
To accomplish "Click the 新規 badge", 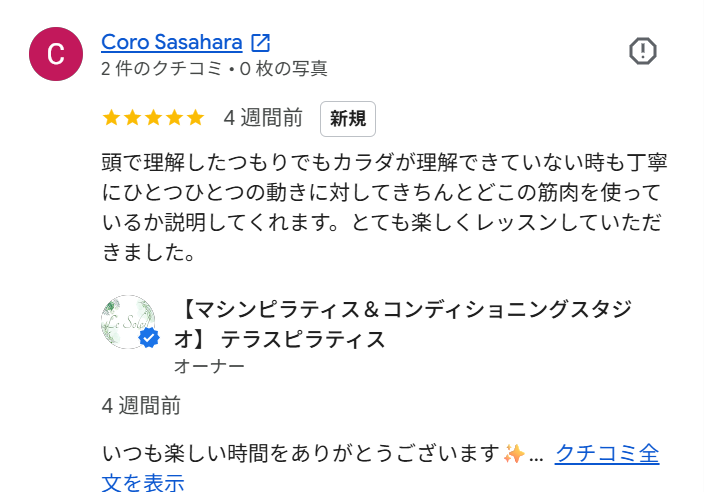I will [348, 119].
